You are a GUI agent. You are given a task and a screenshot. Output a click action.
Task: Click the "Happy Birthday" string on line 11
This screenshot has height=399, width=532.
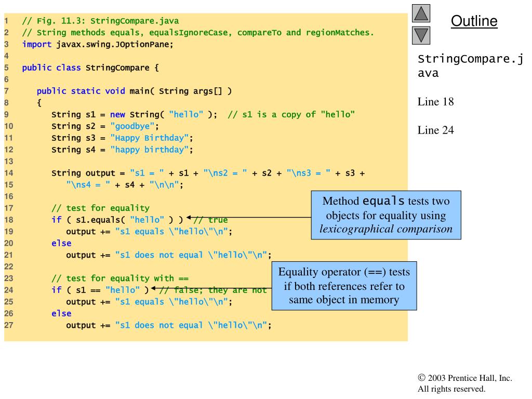(x=149, y=138)
